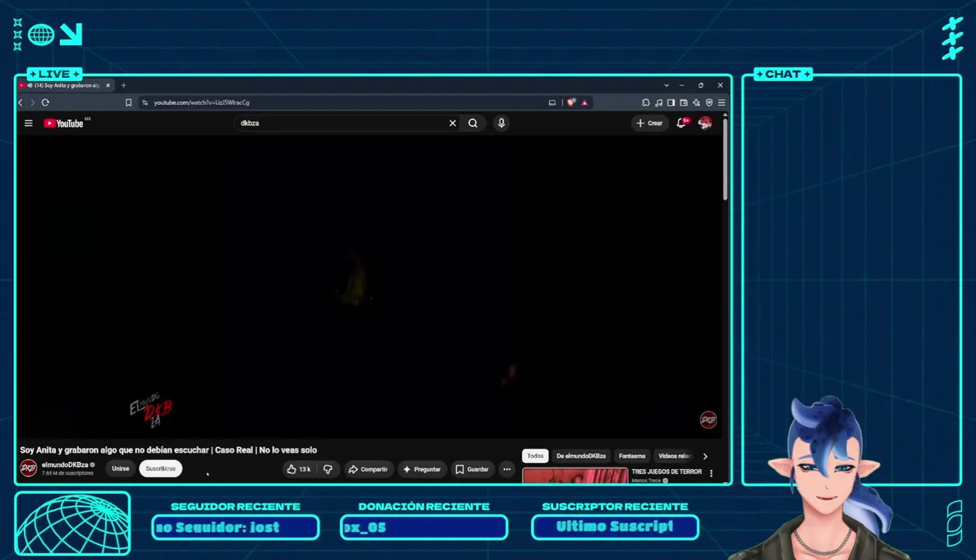The height and width of the screenshot is (560, 976).
Task: Open a new browser tab with plus
Action: pyautogui.click(x=124, y=86)
